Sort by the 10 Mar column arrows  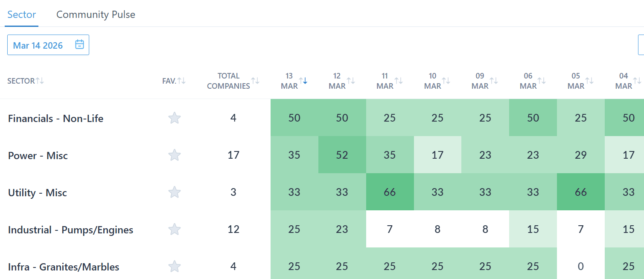pyautogui.click(x=446, y=81)
